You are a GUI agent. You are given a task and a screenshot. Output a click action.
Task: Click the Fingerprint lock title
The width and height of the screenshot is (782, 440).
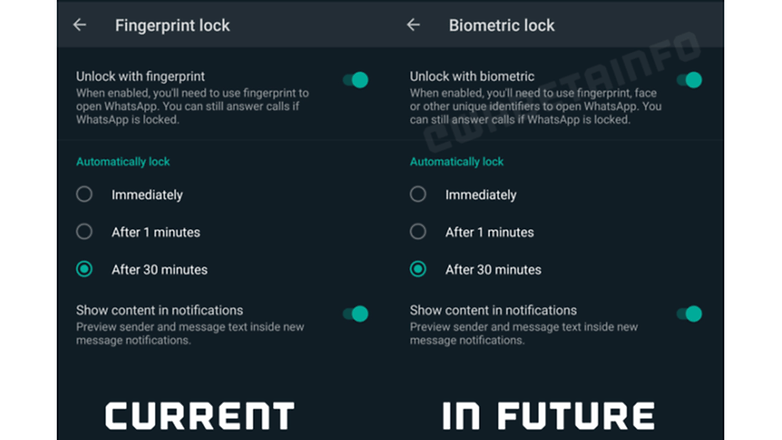(173, 25)
